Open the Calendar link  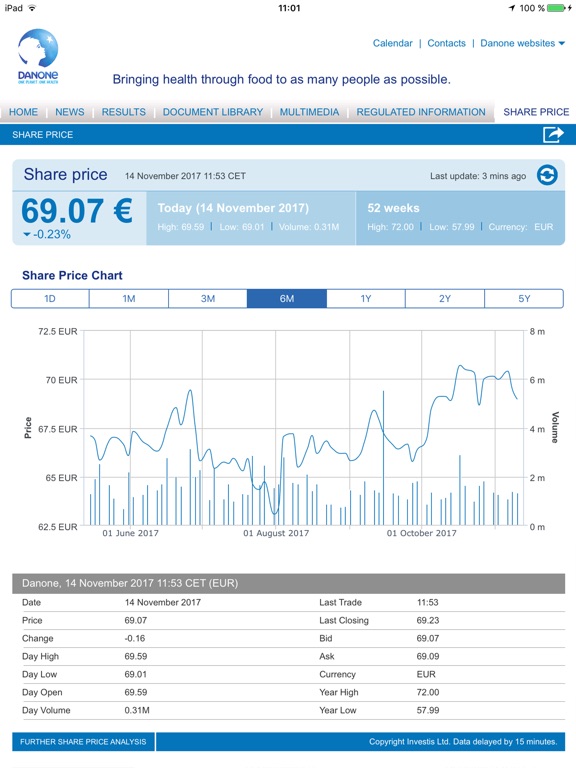(x=392, y=43)
